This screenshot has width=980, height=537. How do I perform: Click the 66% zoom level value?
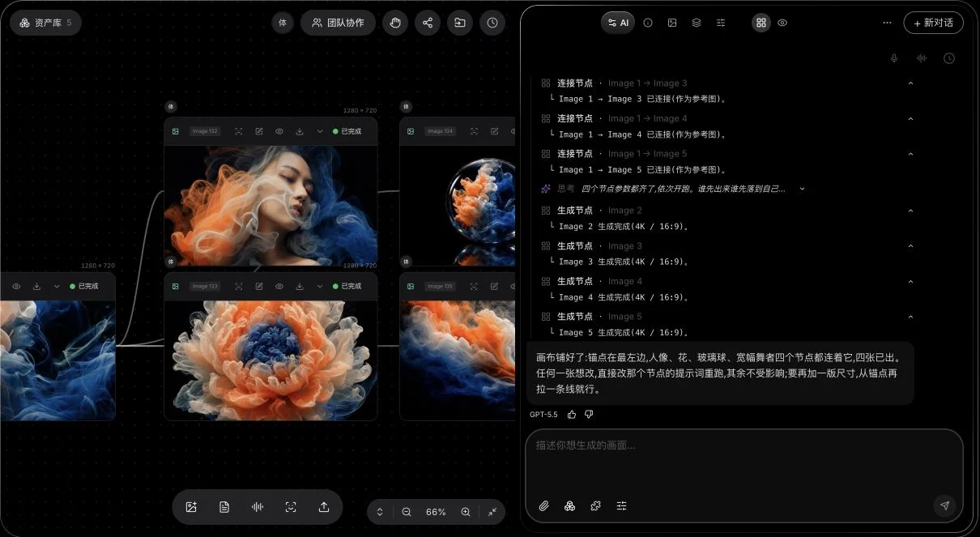pyautogui.click(x=436, y=512)
